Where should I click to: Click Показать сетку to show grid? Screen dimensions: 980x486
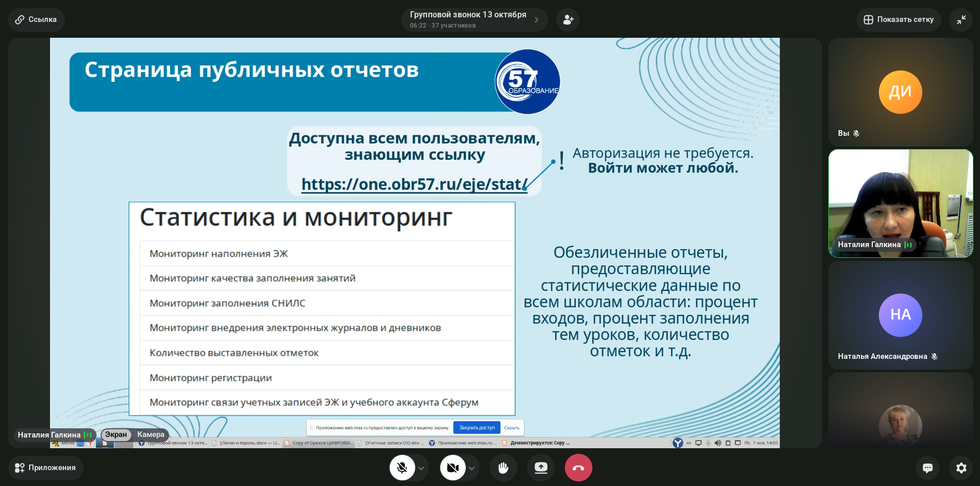pos(898,20)
